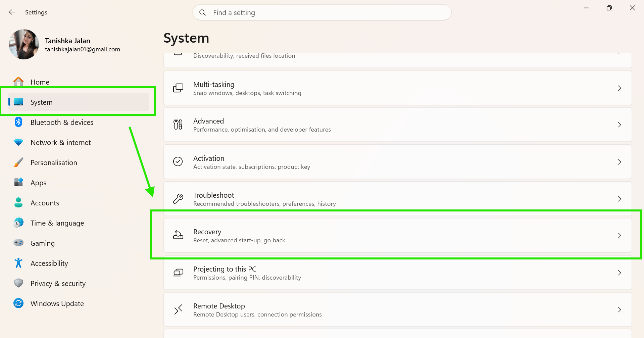Click the Network wifi icon
Screen dimensions: 644x338
(18, 142)
